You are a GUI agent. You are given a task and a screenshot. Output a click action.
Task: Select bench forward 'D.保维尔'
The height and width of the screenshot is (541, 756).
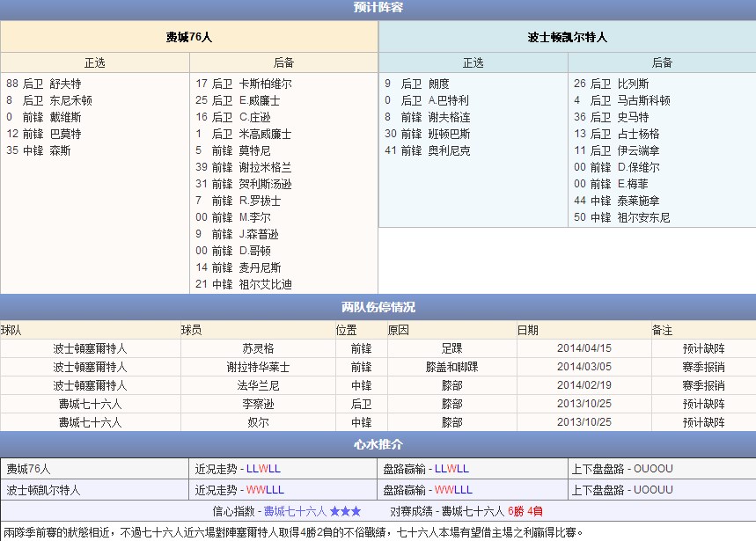(x=638, y=168)
